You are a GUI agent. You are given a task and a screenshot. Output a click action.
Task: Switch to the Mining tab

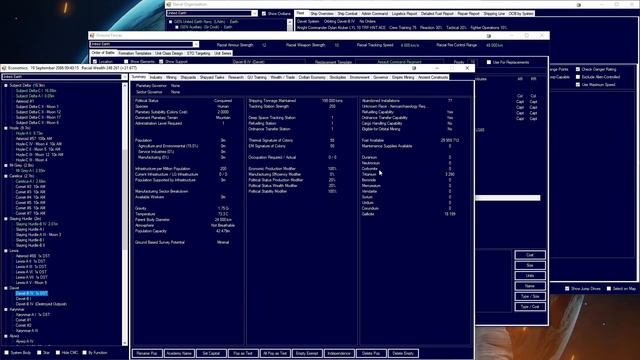pos(171,77)
